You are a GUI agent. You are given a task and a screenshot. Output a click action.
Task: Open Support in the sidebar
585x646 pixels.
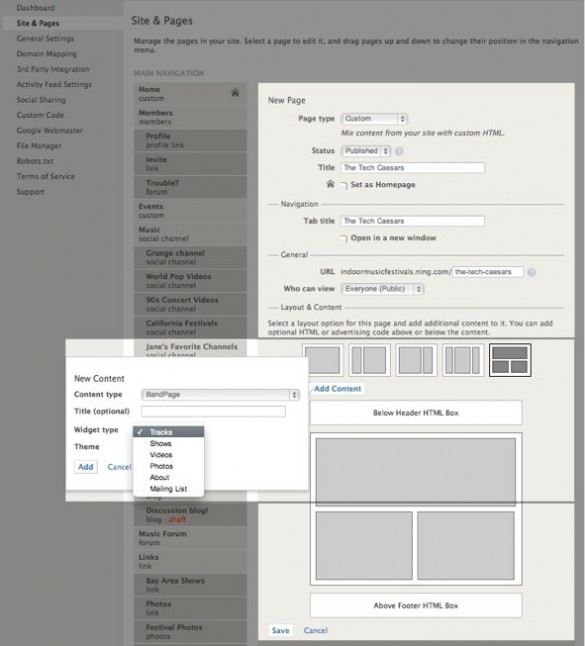click(x=30, y=192)
